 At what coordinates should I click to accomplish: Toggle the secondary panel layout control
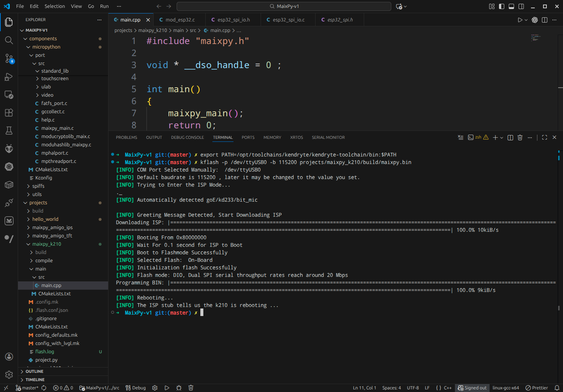coord(521,6)
